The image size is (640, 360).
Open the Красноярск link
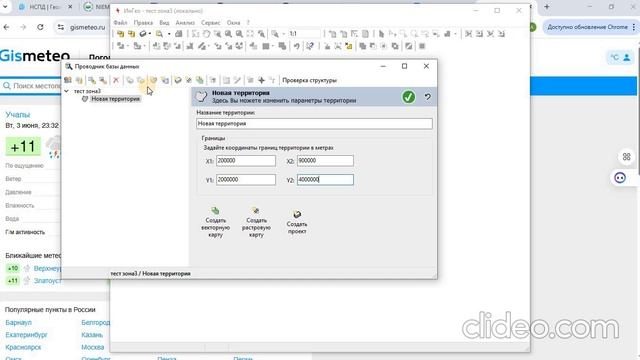(23, 347)
